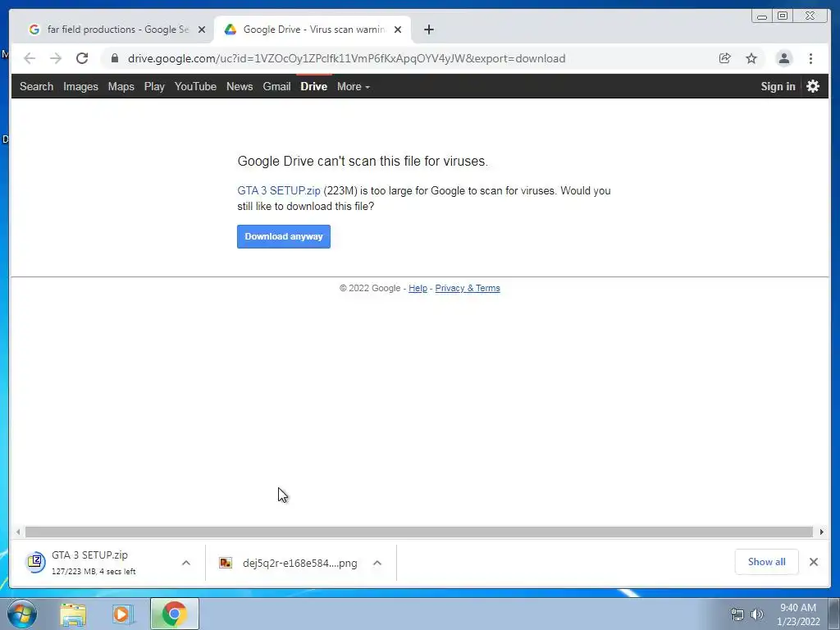
Task: Open Google settings gear icon
Action: (x=813, y=86)
